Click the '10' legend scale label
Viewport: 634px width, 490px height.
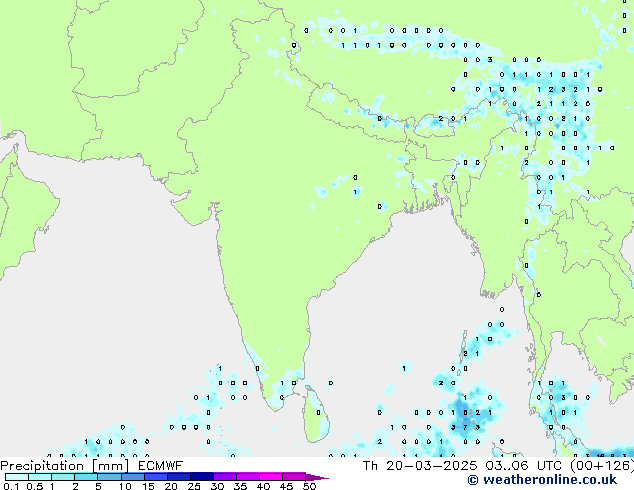pos(125,486)
